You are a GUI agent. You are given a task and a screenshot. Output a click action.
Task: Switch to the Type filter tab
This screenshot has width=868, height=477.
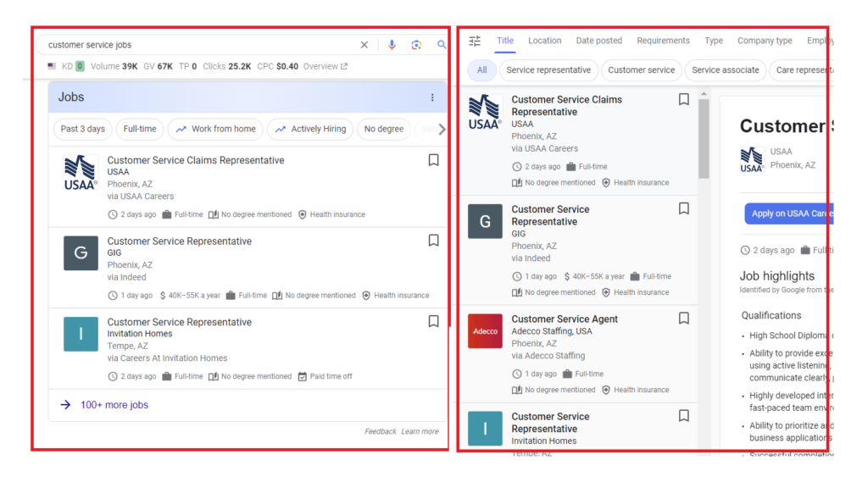coord(714,41)
